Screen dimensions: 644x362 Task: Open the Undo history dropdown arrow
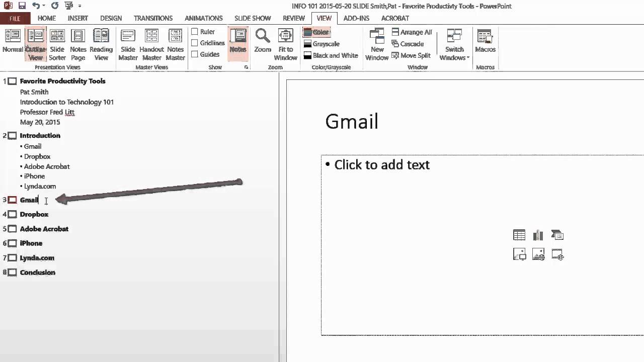[x=44, y=6]
